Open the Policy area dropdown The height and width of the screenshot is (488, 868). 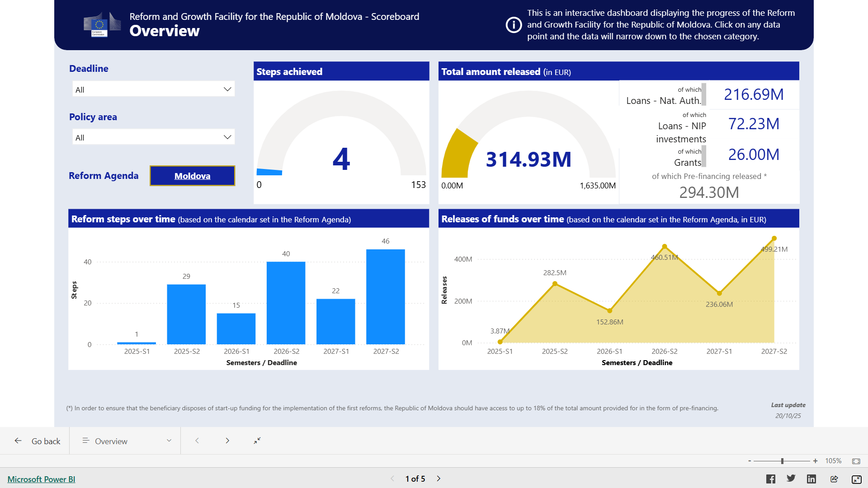[154, 137]
